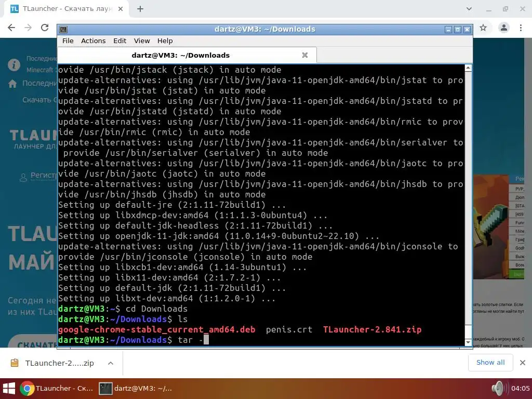Close the TLauncher Chrome tab
The image size is (532, 399).
click(x=121, y=9)
